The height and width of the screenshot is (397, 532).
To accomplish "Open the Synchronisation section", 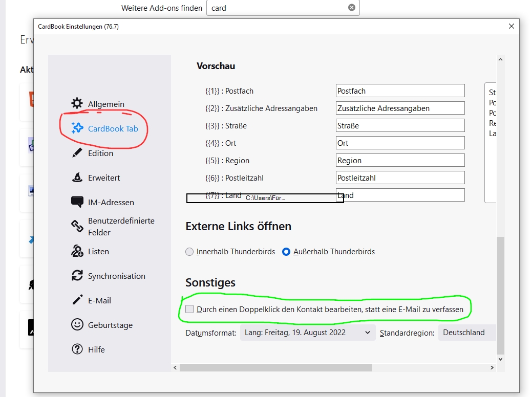I will [x=117, y=276].
